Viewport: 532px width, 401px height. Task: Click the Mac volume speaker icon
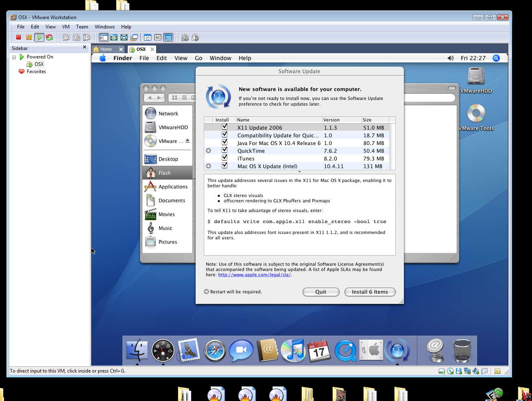point(450,58)
